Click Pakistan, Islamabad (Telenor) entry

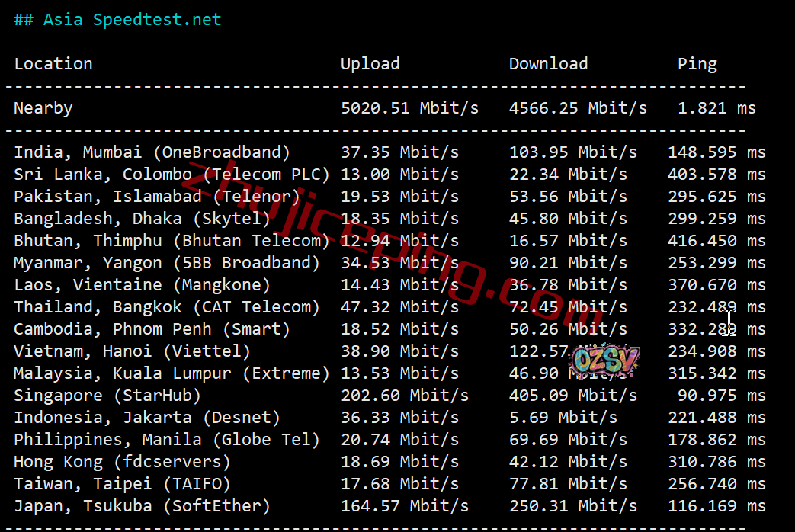(x=157, y=197)
